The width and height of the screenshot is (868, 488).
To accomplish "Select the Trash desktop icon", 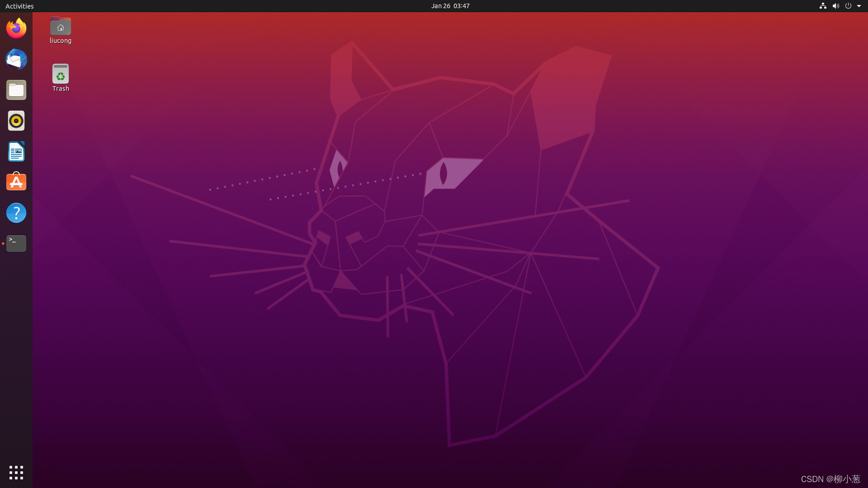I will tap(61, 78).
